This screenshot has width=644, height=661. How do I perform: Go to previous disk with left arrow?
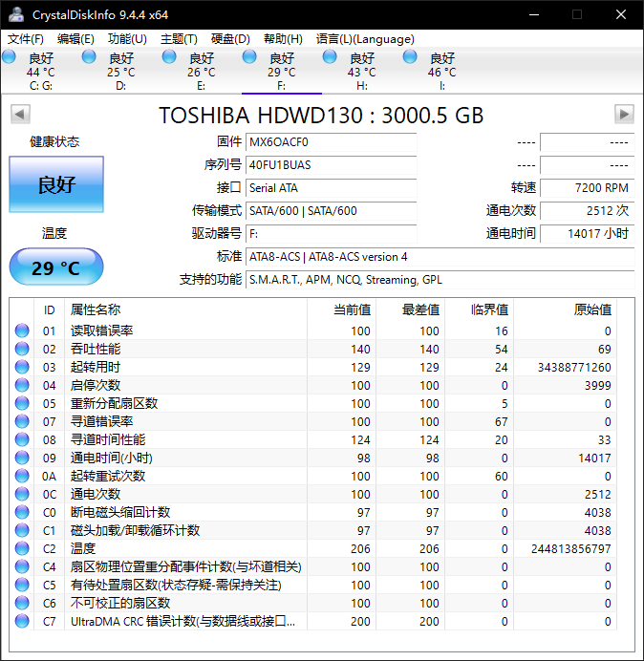point(20,114)
